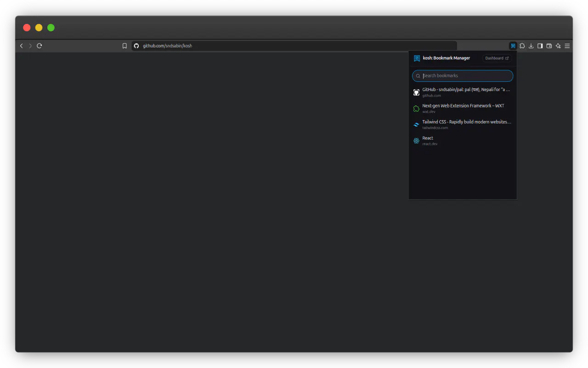Reload the current page
The width and height of the screenshot is (588, 368).
(x=40, y=46)
